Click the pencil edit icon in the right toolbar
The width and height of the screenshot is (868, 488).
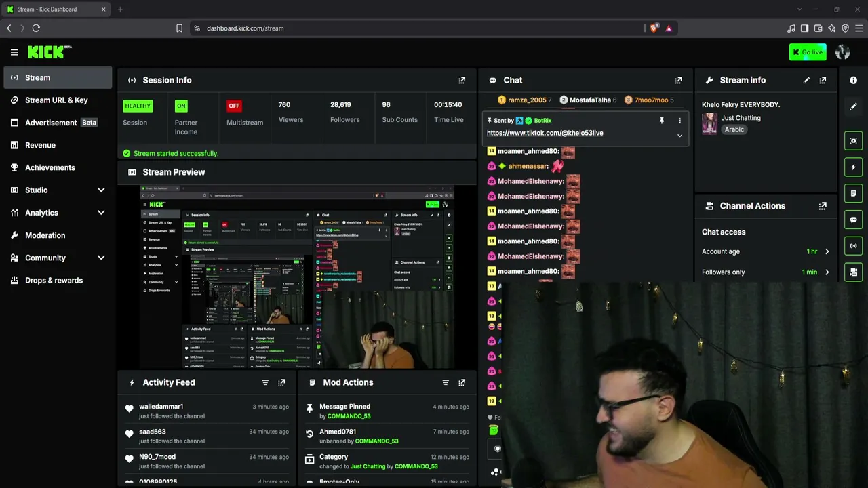[854, 106]
